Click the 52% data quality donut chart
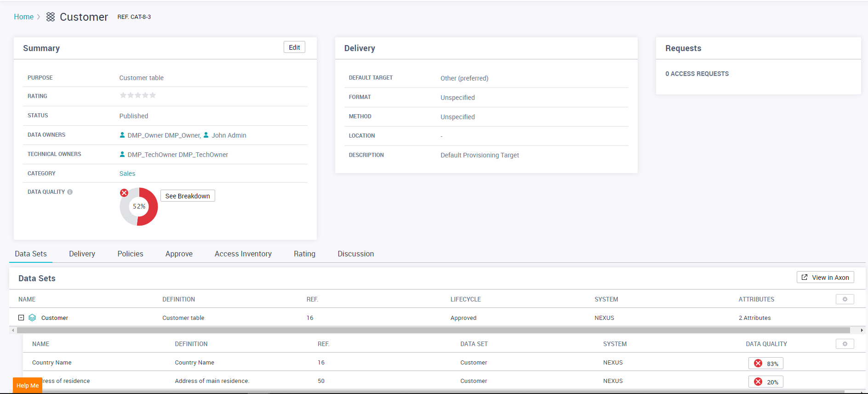The height and width of the screenshot is (394, 868). 139,207
